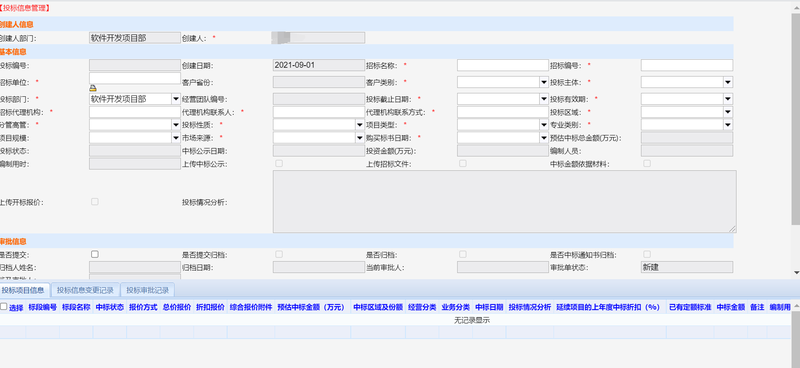Screen dimensions: 800x368
Task: Open the 项目规模 dropdown
Action: pos(176,137)
